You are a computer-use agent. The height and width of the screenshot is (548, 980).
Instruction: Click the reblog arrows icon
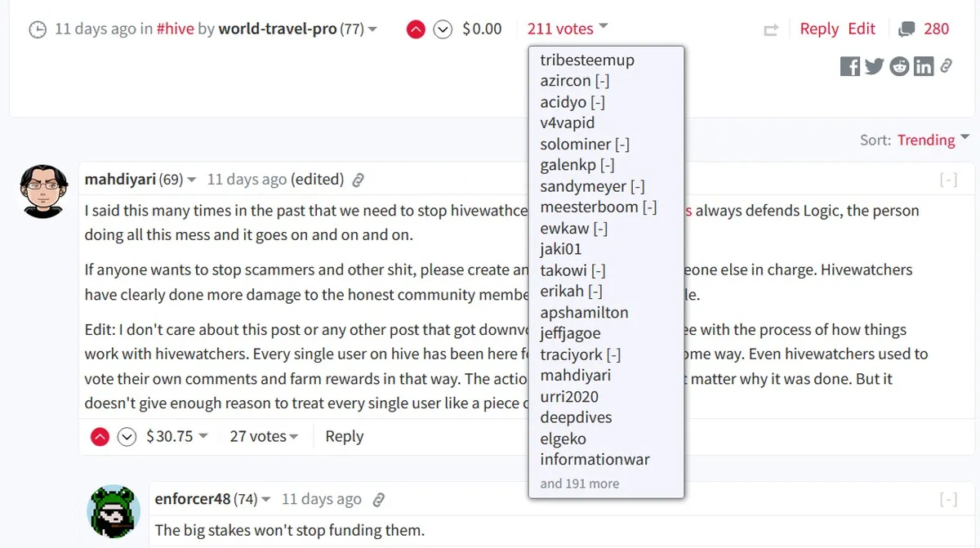point(771,30)
